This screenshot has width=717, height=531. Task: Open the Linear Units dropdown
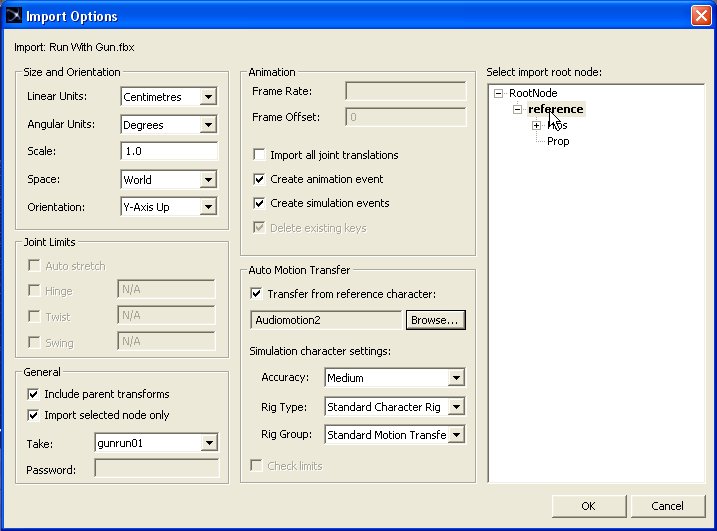coord(208,97)
